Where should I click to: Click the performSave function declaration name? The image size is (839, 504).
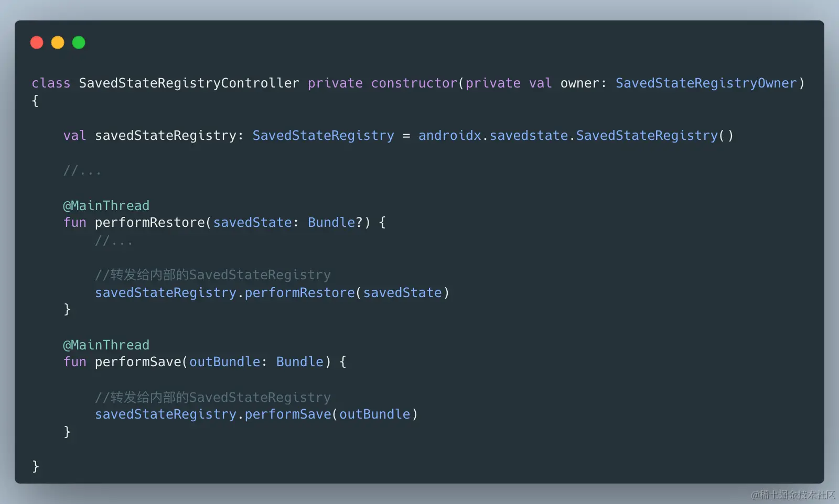[138, 362]
